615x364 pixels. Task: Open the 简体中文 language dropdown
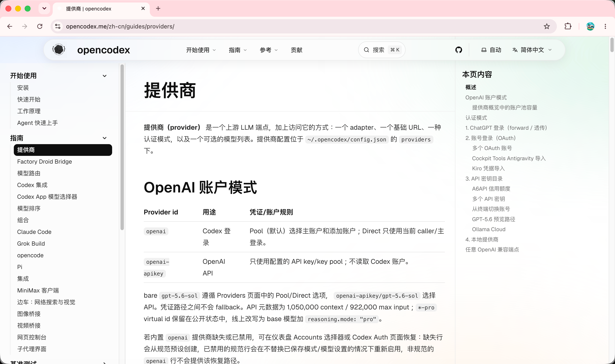point(532,50)
